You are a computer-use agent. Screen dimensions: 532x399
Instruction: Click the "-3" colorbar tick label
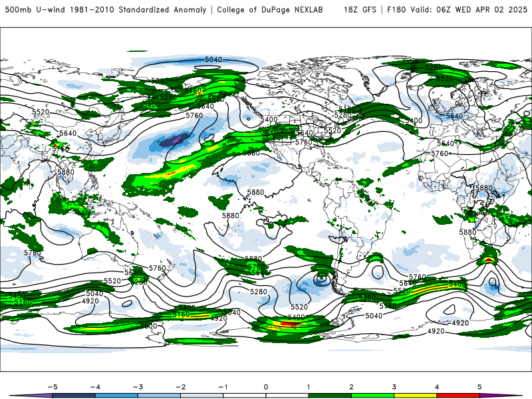[138, 387]
